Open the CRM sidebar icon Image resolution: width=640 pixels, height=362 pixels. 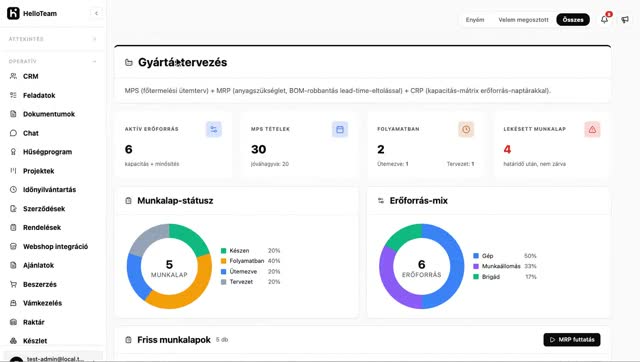[x=13, y=76]
